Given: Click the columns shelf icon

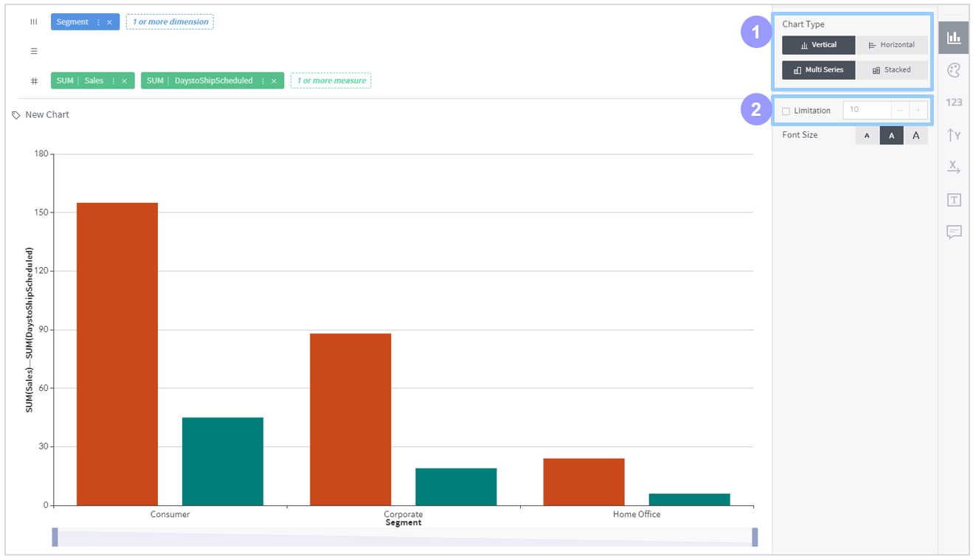Looking at the screenshot, I should click(34, 22).
